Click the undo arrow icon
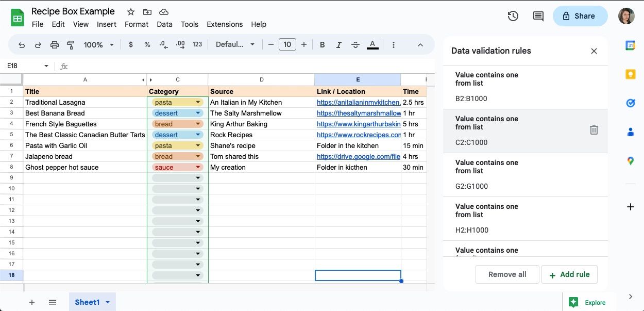The height and width of the screenshot is (311, 644). click(22, 45)
